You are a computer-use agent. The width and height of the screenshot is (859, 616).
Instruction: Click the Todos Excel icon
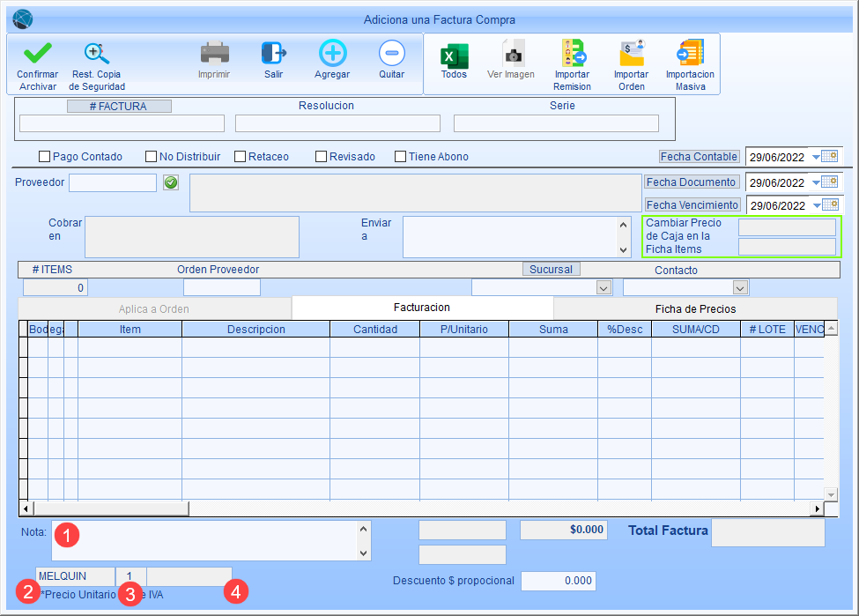[x=454, y=56]
